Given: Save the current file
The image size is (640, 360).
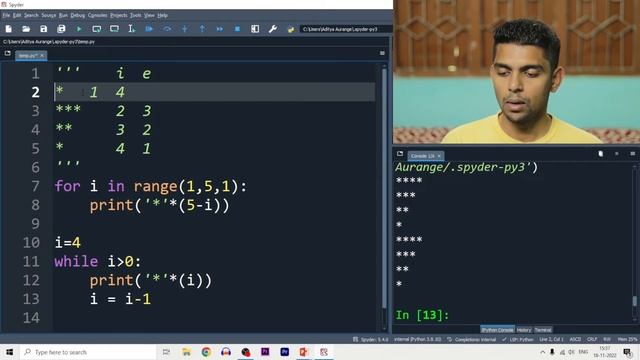Looking at the screenshot, I should click(44, 29).
